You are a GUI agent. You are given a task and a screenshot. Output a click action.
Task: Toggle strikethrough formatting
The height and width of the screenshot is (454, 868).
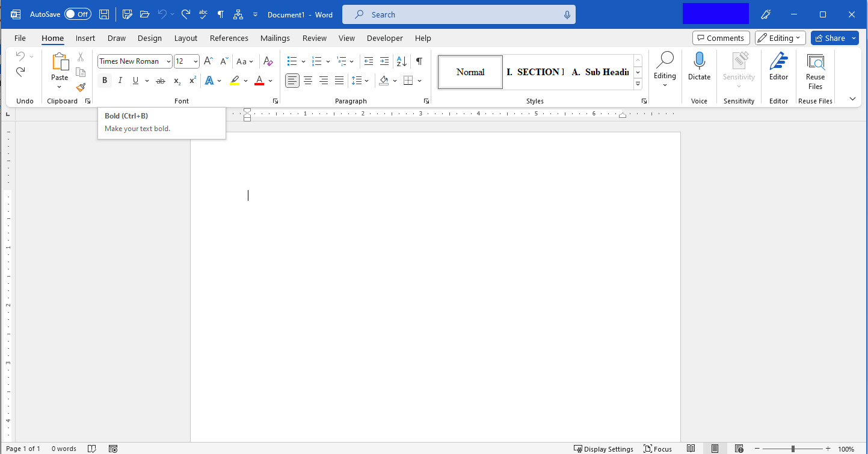pos(161,80)
